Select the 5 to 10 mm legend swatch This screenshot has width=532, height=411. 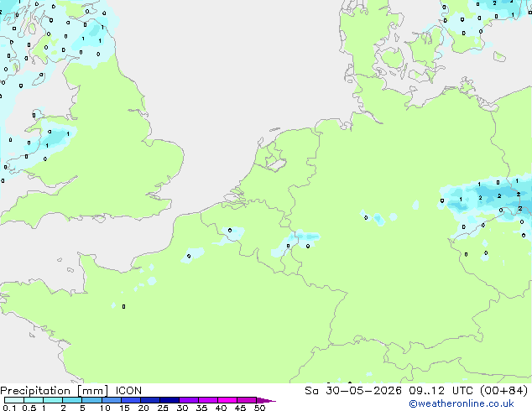pyautogui.click(x=91, y=400)
